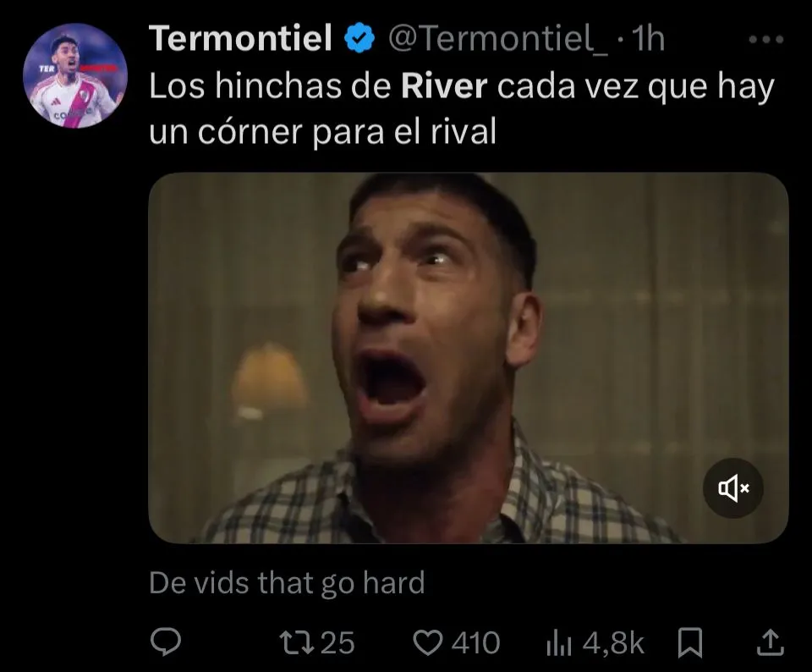Open view analytics bar chart icon
This screenshot has height=672, width=812.
[559, 644]
